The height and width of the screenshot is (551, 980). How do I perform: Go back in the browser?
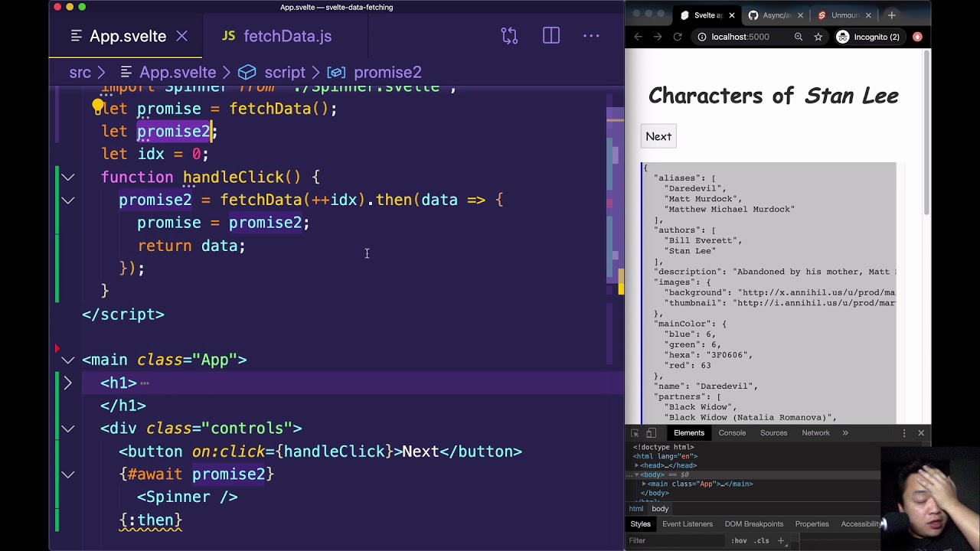point(638,37)
